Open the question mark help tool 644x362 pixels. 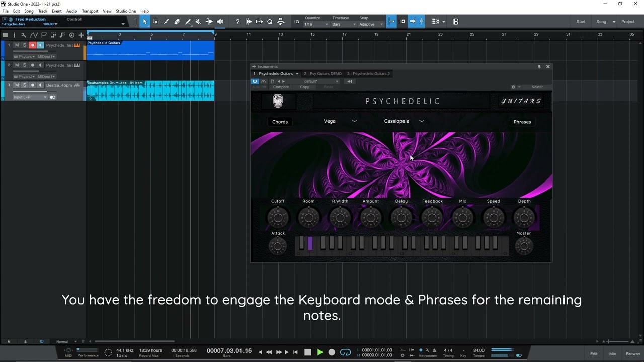point(237,22)
